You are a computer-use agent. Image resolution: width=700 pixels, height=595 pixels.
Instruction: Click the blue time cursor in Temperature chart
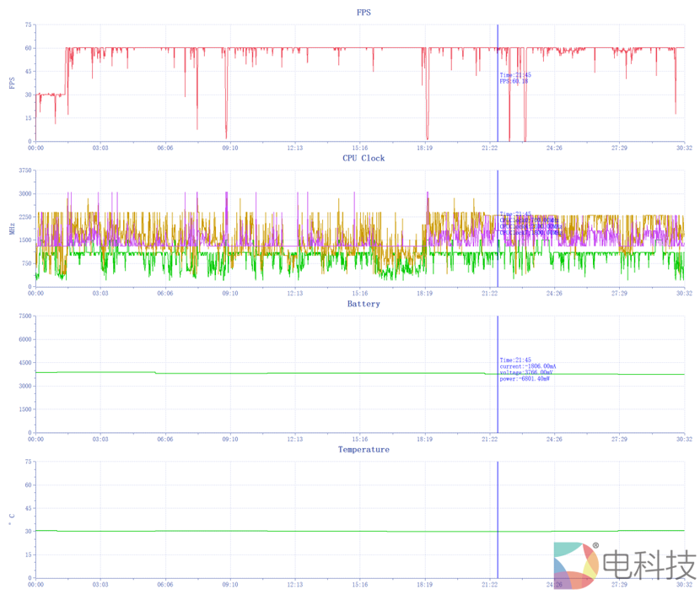click(498, 506)
